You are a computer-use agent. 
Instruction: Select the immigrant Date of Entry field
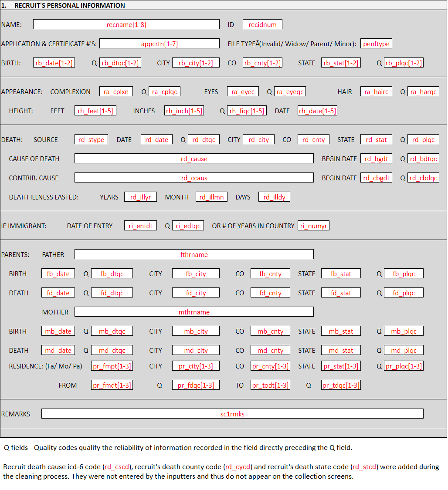140,226
